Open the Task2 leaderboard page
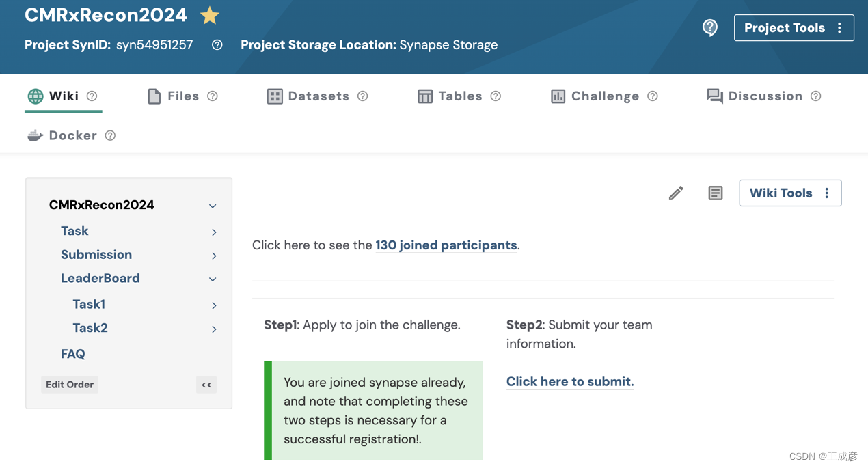The width and height of the screenshot is (868, 468). click(x=90, y=328)
